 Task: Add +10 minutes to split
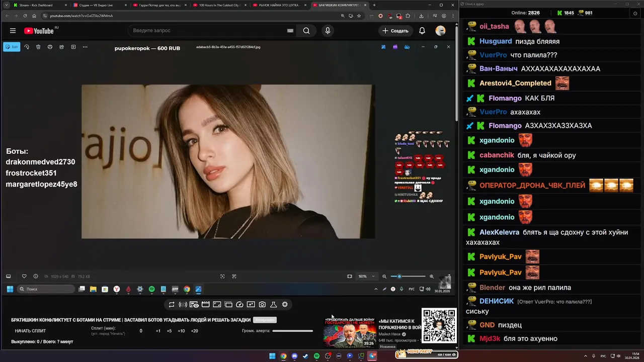point(181,331)
